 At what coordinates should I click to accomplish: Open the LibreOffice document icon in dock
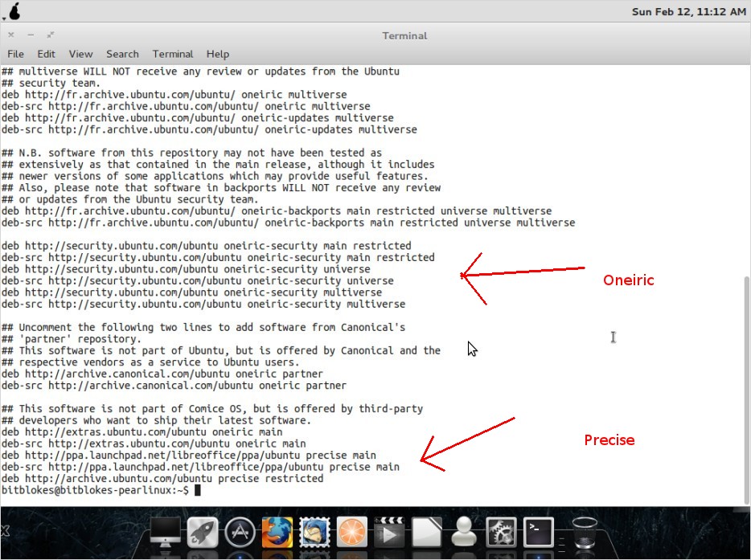point(426,532)
